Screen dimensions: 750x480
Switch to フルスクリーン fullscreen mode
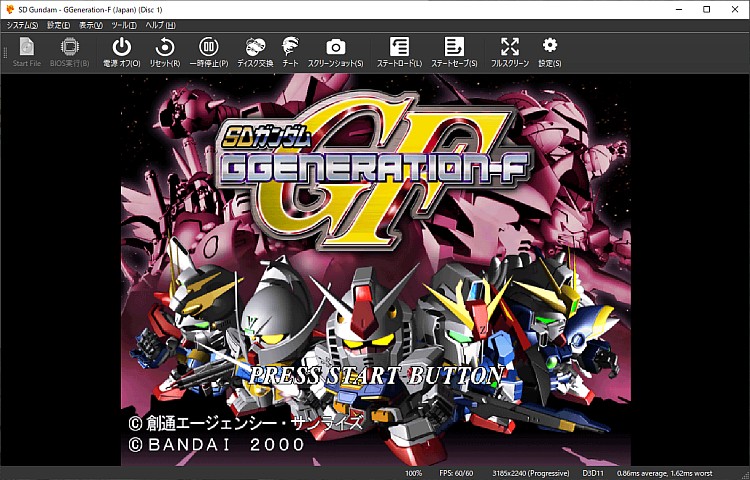tap(510, 52)
